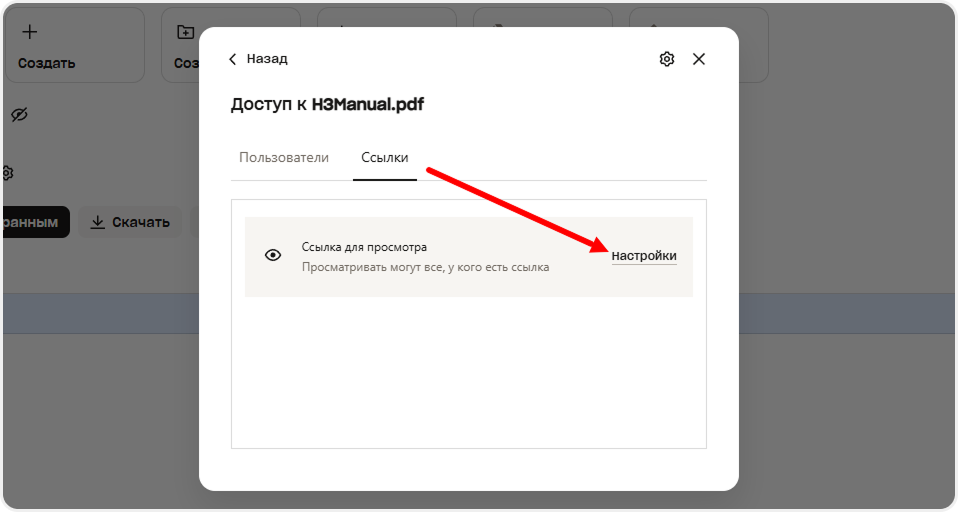The height and width of the screenshot is (512, 958).
Task: Click the download arrow icon in Скачать
Action: 98,222
